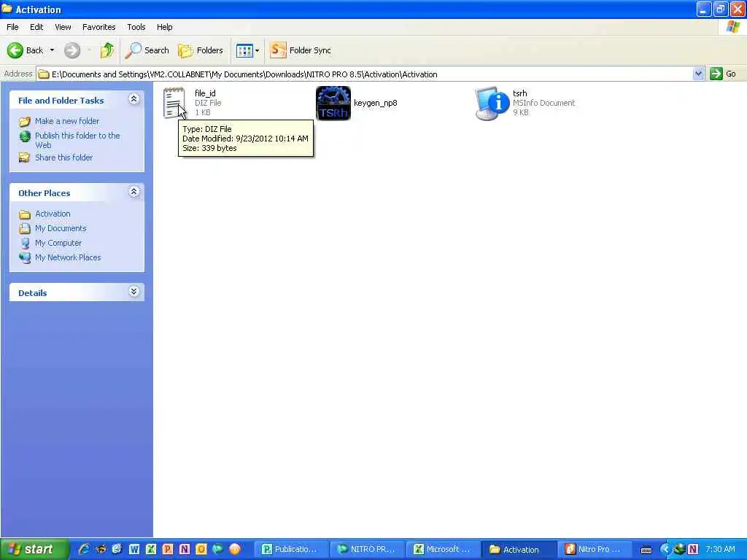Switch to NITRO PR... taskbar window
Viewport: 747px width, 560px height.
(x=367, y=549)
